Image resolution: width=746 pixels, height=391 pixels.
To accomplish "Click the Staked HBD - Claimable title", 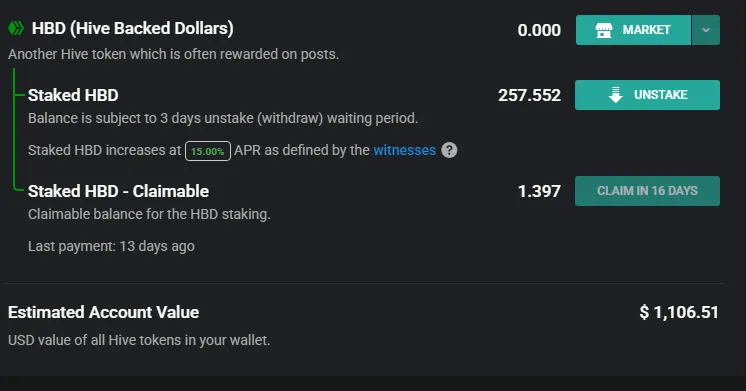I will tap(118, 191).
